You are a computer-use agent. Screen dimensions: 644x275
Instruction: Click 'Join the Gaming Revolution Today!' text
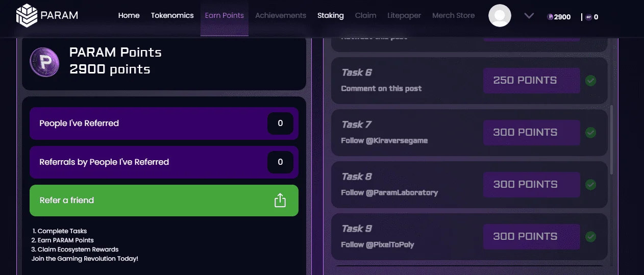[85, 259]
